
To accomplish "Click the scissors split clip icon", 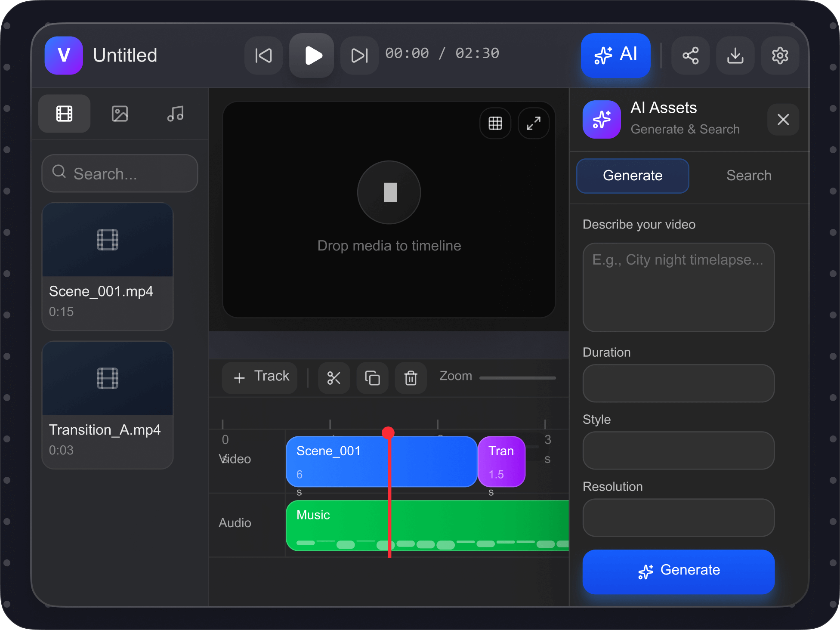I will 334,378.
